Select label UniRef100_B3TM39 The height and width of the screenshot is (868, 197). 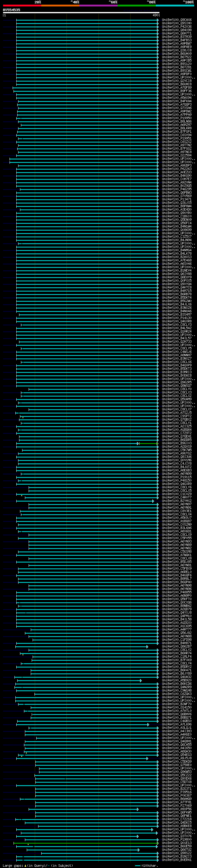pos(177,37)
